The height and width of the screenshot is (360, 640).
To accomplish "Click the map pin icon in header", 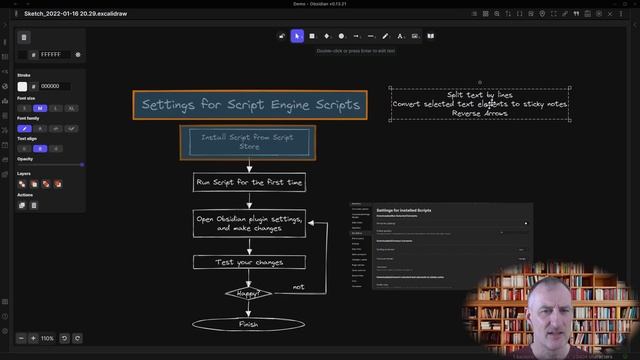I will (x=542, y=13).
